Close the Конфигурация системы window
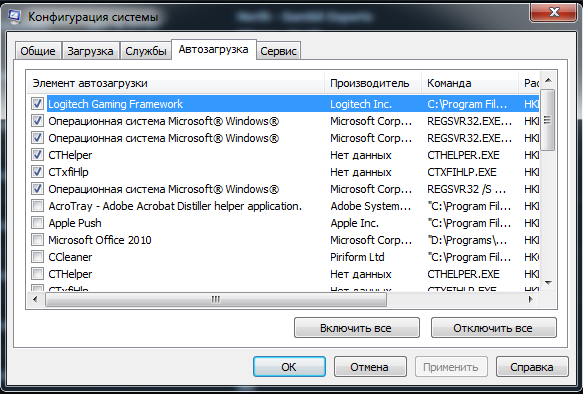The height and width of the screenshot is (394, 583). [x=554, y=12]
